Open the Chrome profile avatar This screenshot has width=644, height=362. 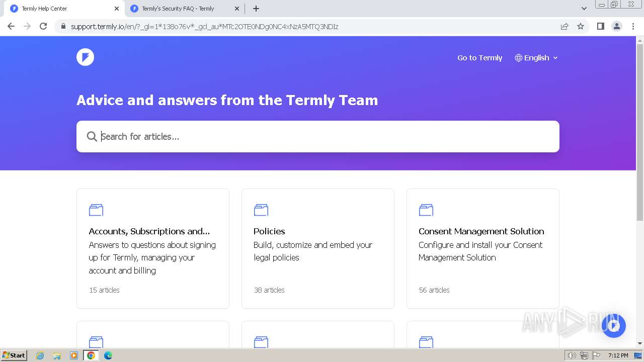pyautogui.click(x=616, y=26)
